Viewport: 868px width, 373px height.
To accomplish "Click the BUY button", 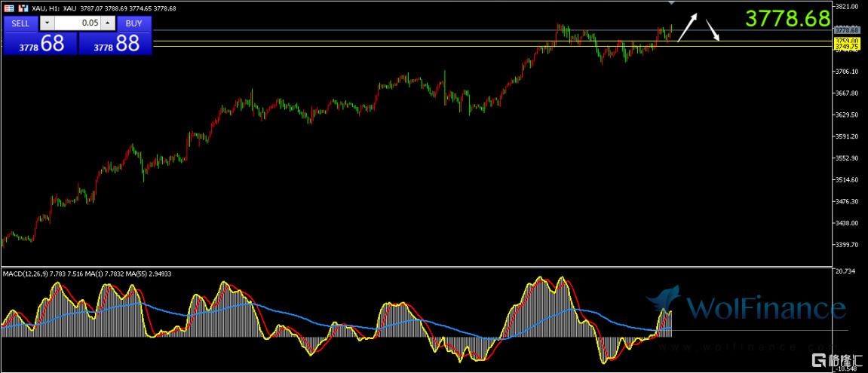I will tap(133, 23).
